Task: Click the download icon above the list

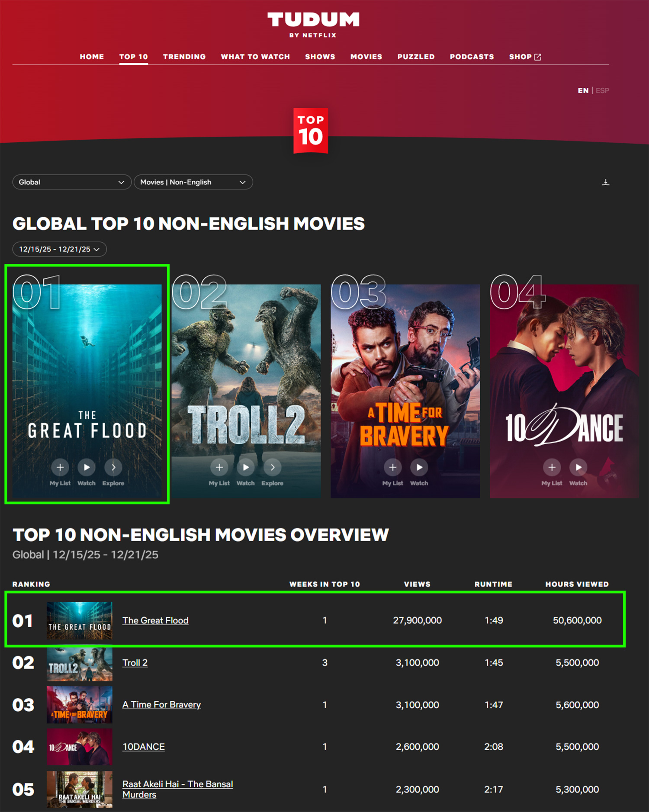Action: click(605, 182)
